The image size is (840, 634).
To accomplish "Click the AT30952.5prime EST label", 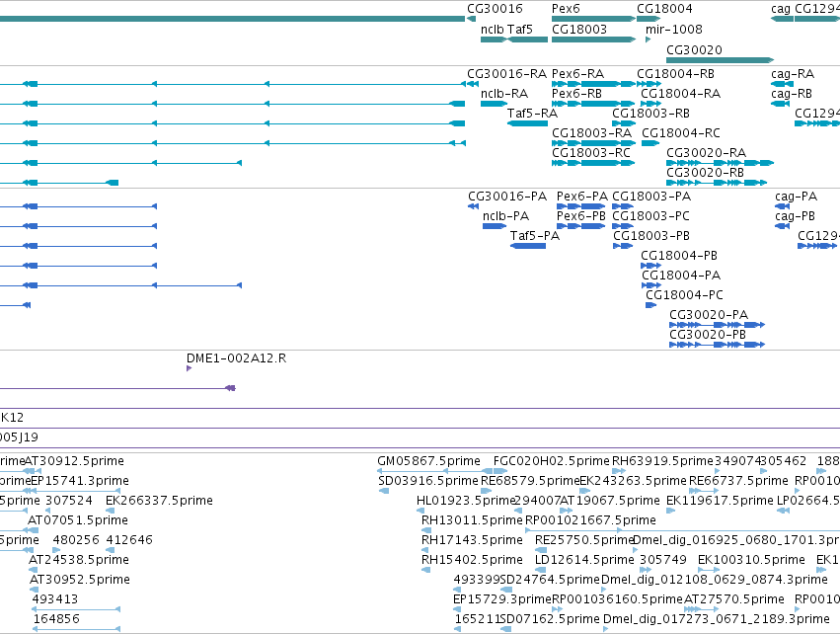I will point(80,580).
